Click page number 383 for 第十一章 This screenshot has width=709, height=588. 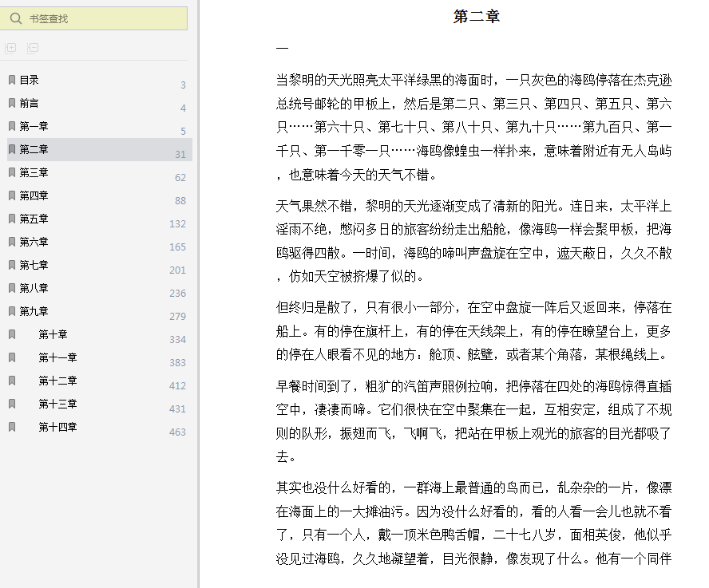[x=178, y=362]
